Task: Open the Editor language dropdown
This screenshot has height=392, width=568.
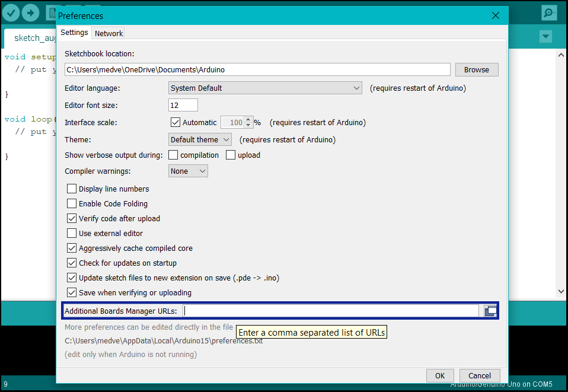Action: pos(265,88)
